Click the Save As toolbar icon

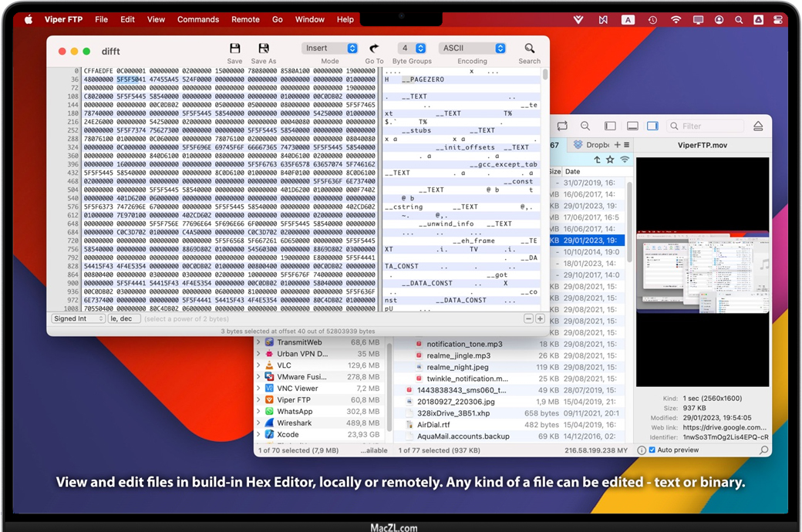point(263,49)
